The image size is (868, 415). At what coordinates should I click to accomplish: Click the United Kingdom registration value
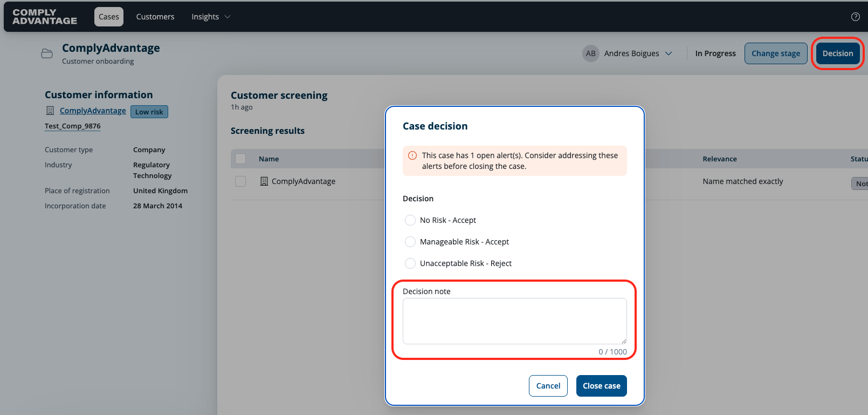[x=161, y=191]
